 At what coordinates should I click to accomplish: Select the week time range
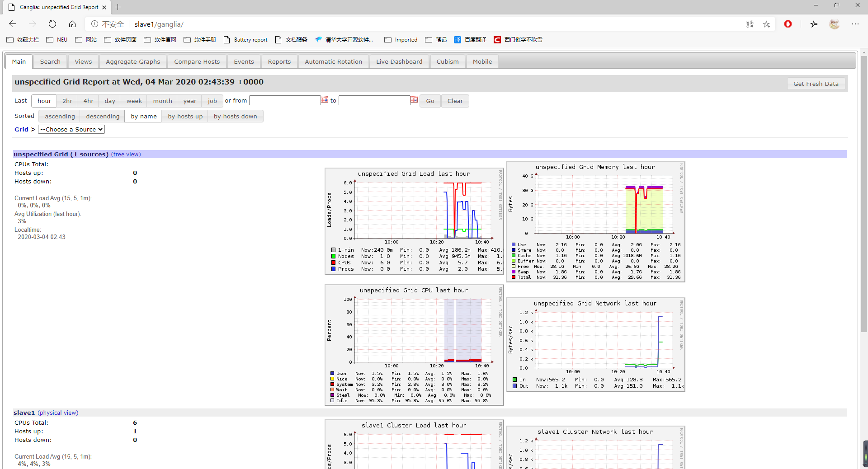pyautogui.click(x=134, y=101)
